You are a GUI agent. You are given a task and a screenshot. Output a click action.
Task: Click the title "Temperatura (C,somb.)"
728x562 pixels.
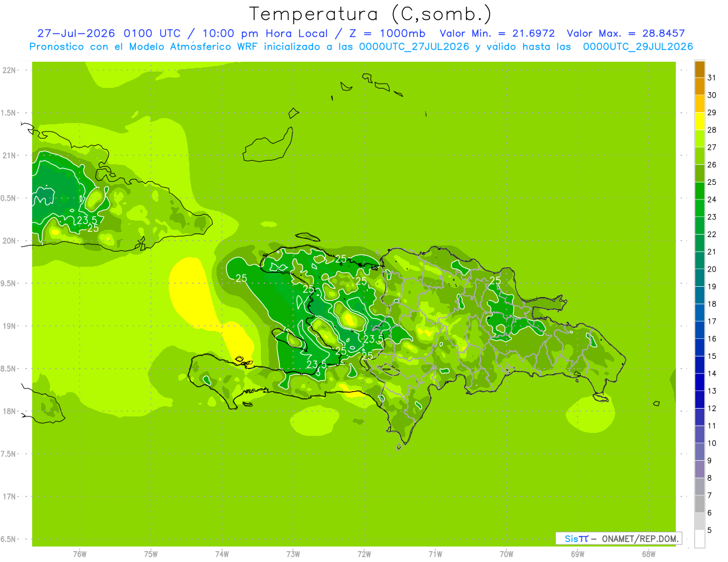point(371,14)
